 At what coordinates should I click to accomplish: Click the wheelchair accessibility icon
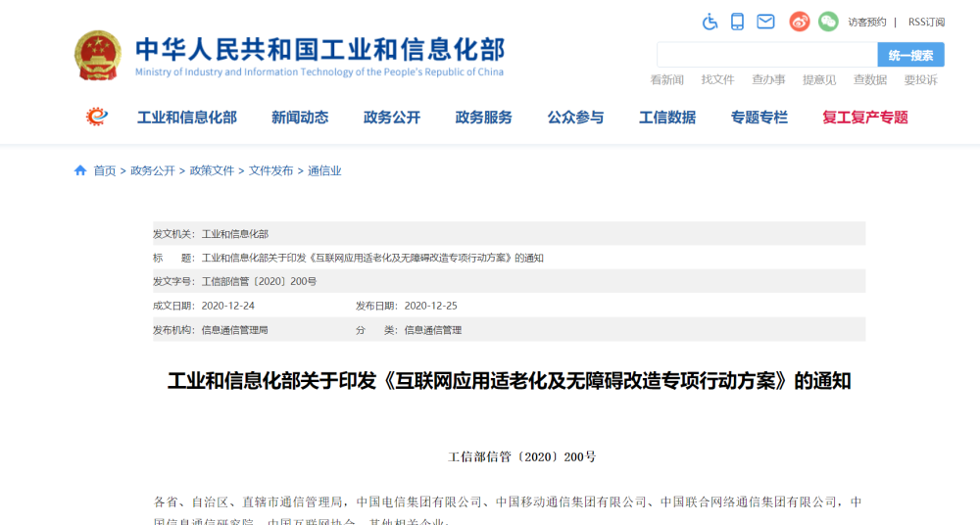(x=710, y=22)
